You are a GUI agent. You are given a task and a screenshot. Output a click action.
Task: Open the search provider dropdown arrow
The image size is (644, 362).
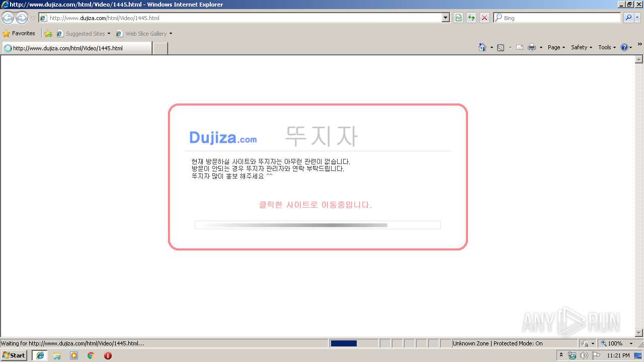click(637, 18)
